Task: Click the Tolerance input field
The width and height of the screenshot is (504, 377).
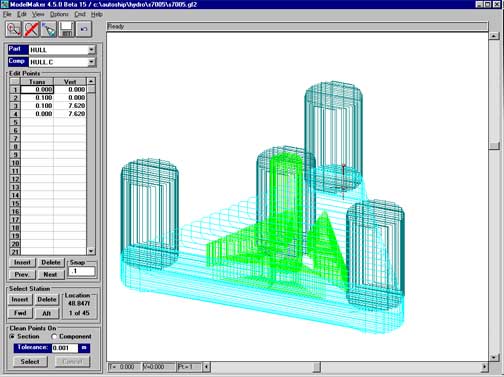Action: pos(65,348)
